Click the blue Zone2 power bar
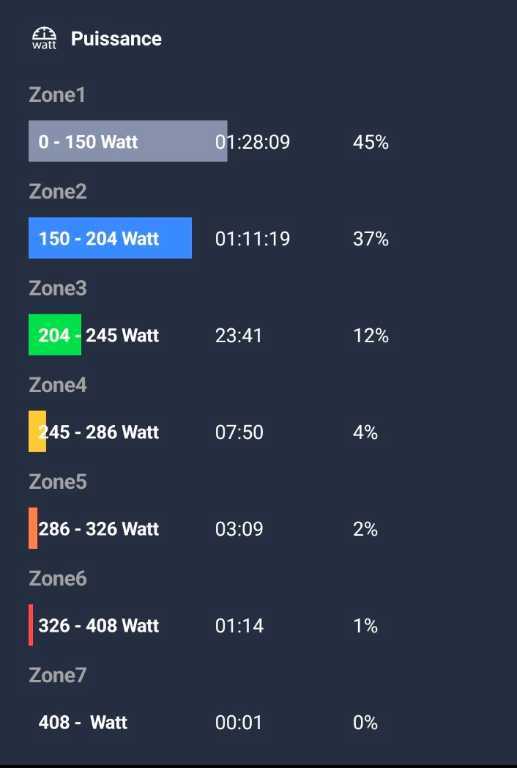517x768 pixels. click(110, 238)
